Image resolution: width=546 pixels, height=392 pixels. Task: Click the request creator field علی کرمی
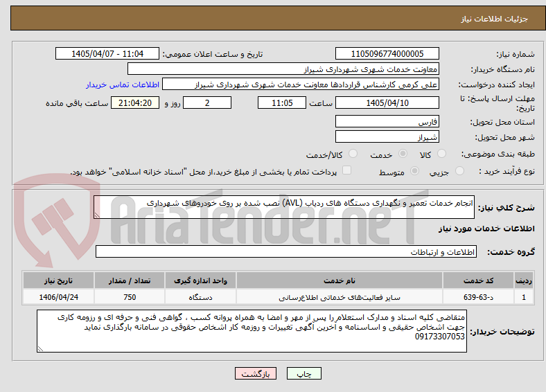(x=301, y=84)
